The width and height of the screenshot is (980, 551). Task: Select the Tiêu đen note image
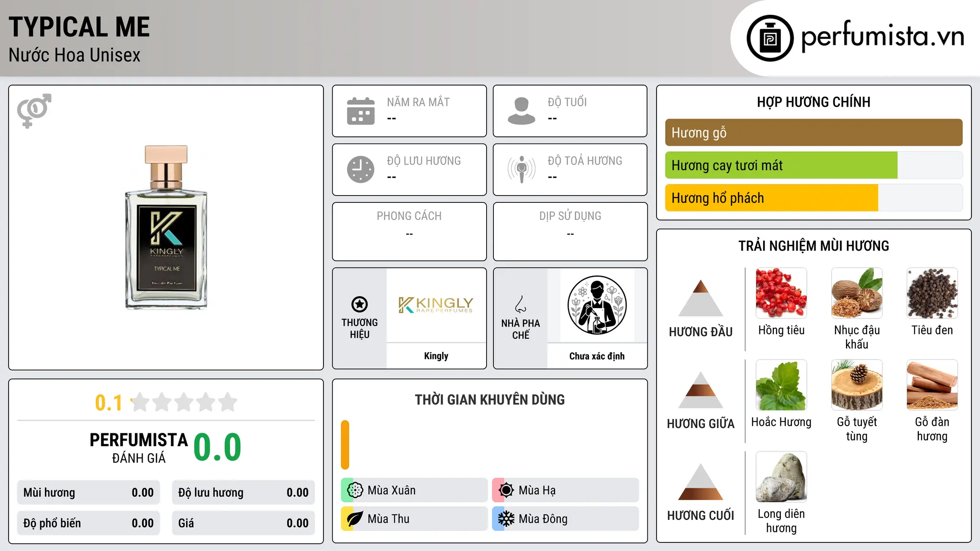pos(932,293)
